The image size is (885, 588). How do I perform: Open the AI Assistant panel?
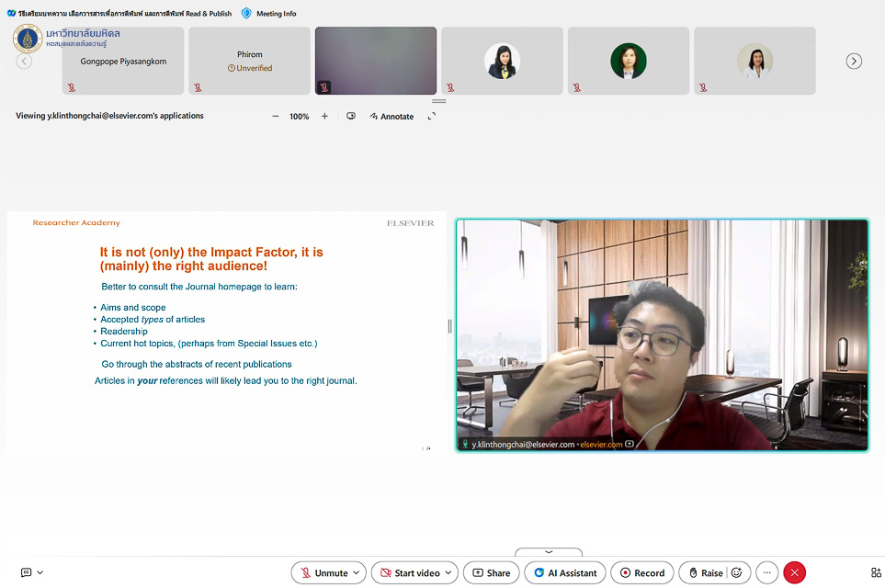pyautogui.click(x=564, y=572)
